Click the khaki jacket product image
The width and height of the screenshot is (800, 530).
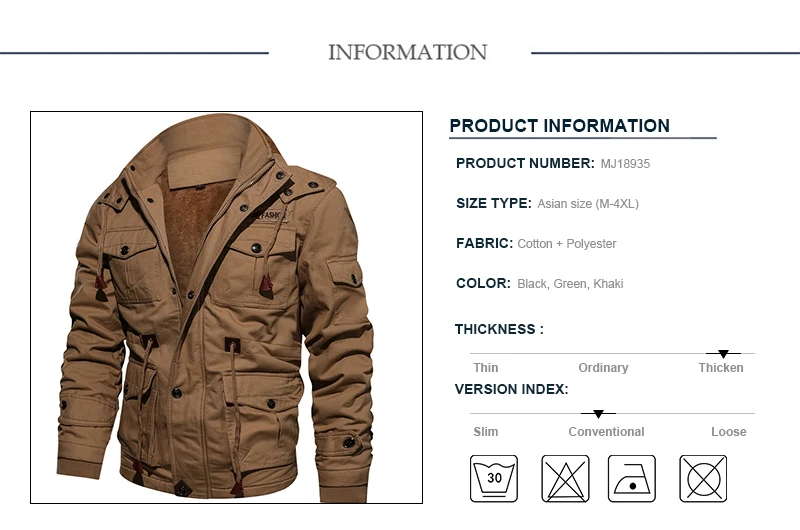227,307
